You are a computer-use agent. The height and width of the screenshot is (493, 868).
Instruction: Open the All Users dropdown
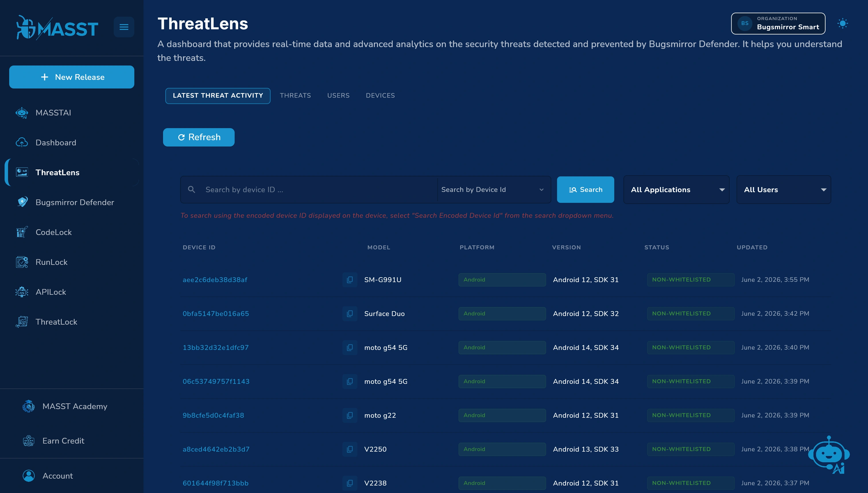point(783,190)
